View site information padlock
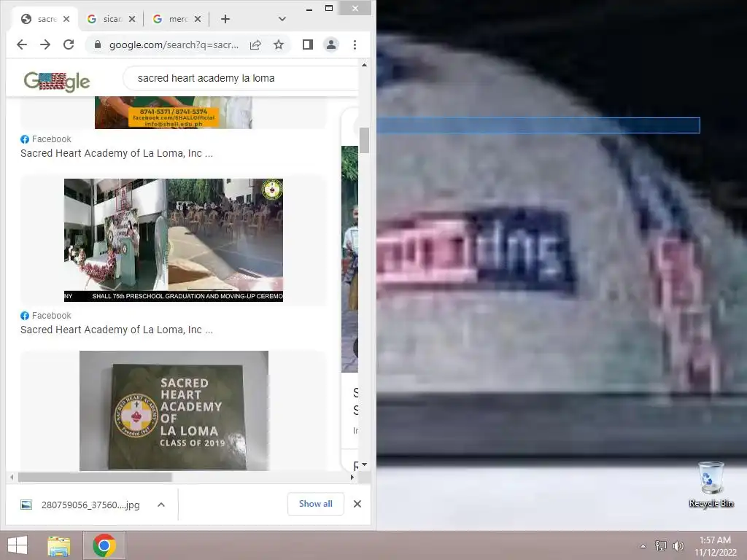Viewport: 747px width, 560px height. pyautogui.click(x=98, y=44)
